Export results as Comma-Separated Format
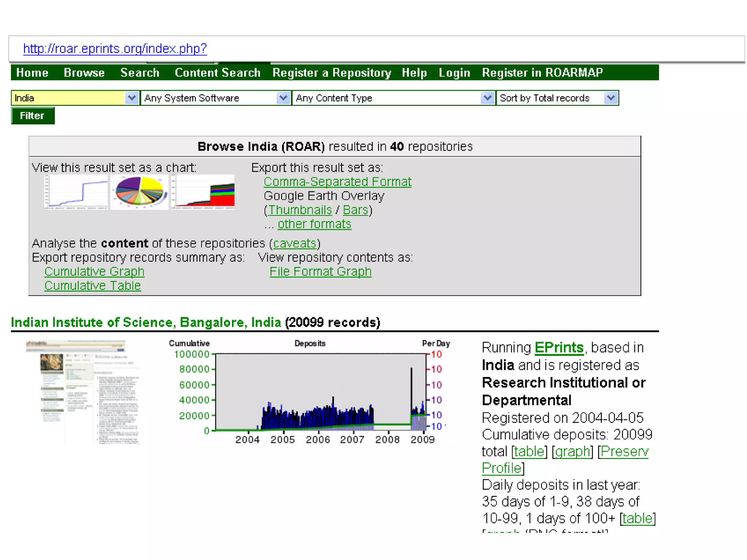The image size is (747, 560). (x=337, y=182)
